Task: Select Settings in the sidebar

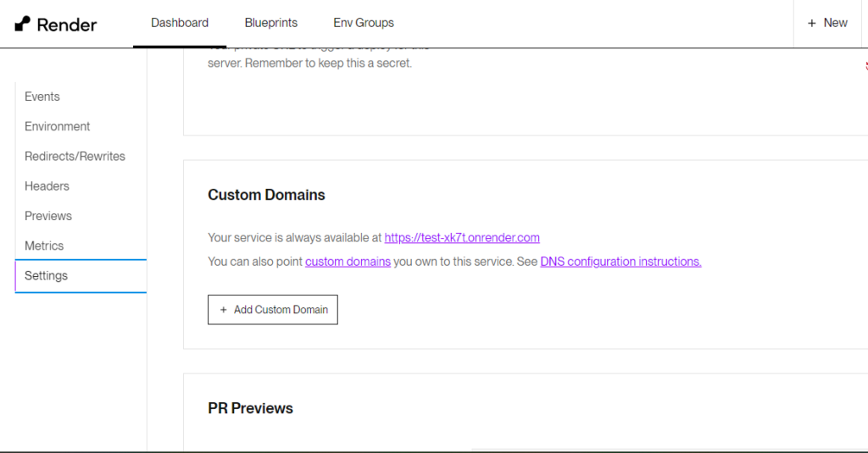Action: pos(81,275)
